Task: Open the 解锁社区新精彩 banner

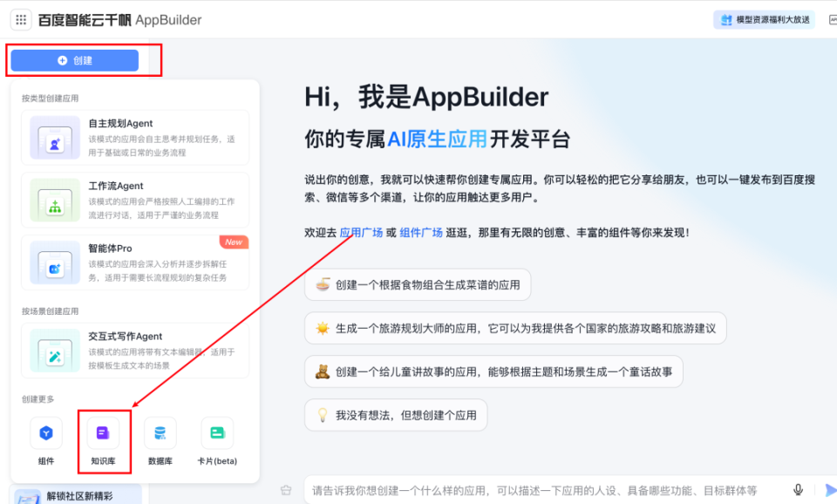Action: coord(76,495)
